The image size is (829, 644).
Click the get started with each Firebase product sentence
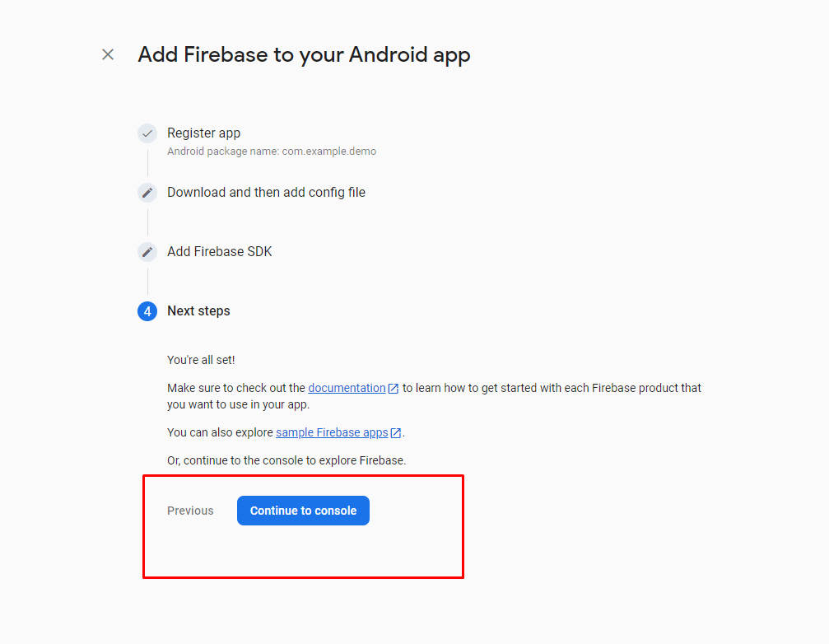tap(552, 388)
